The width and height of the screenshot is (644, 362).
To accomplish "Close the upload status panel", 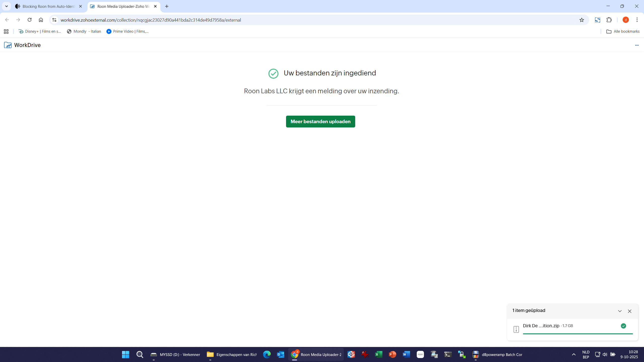I will tap(629, 311).
